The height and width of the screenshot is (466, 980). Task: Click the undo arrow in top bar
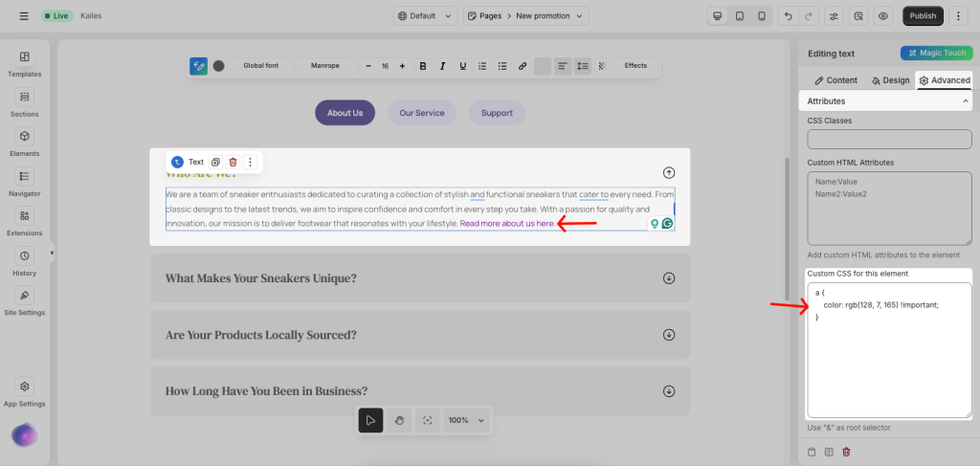788,16
